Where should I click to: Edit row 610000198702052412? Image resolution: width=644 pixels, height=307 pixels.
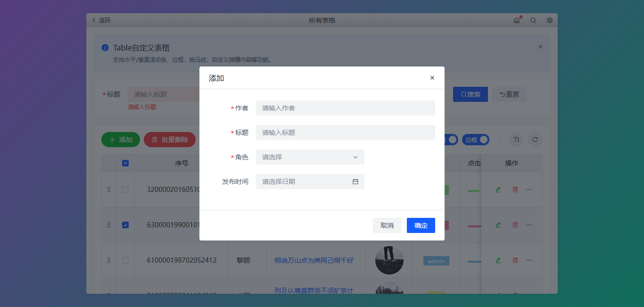click(498, 260)
